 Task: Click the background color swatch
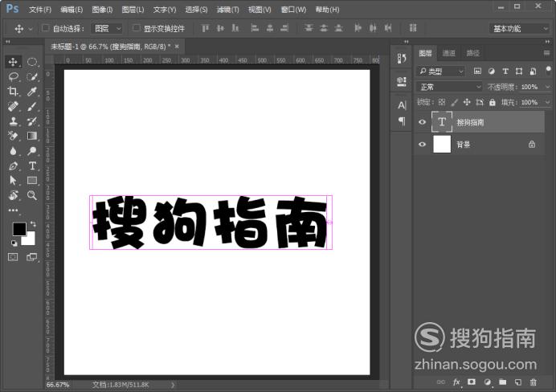tap(30, 240)
